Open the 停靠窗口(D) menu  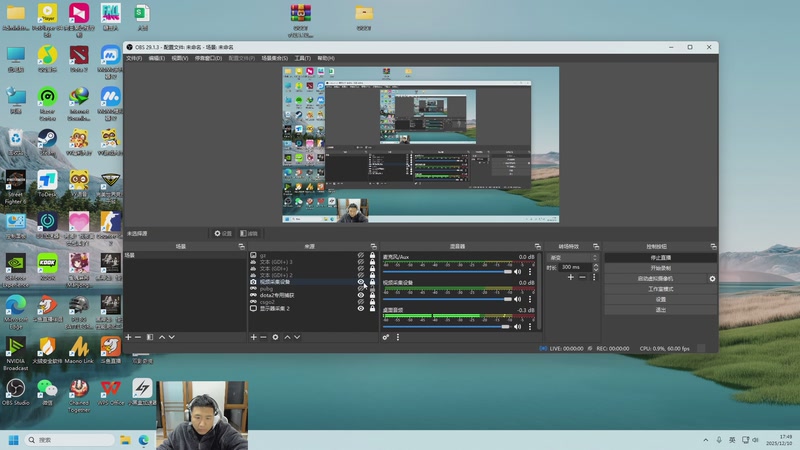[x=208, y=58]
